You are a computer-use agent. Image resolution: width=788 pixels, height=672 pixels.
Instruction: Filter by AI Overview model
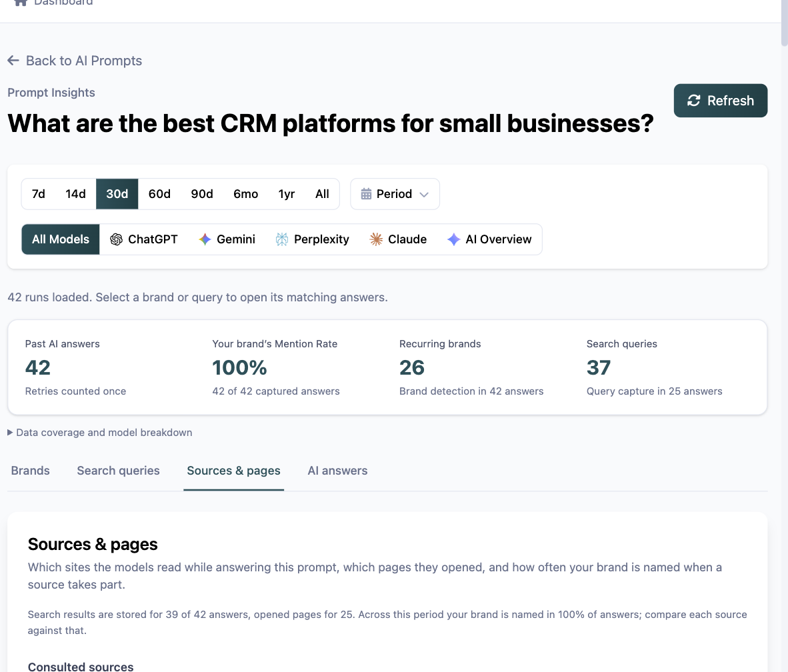(489, 239)
